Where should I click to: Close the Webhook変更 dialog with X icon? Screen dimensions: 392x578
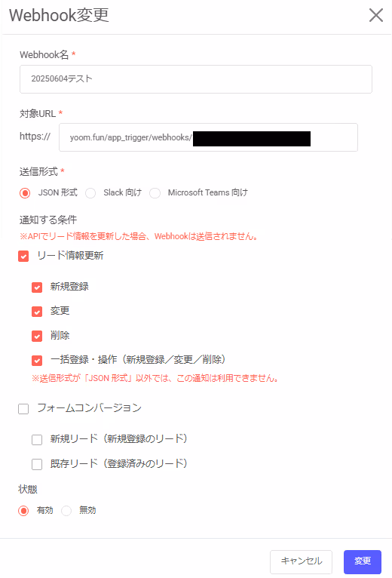coord(375,16)
